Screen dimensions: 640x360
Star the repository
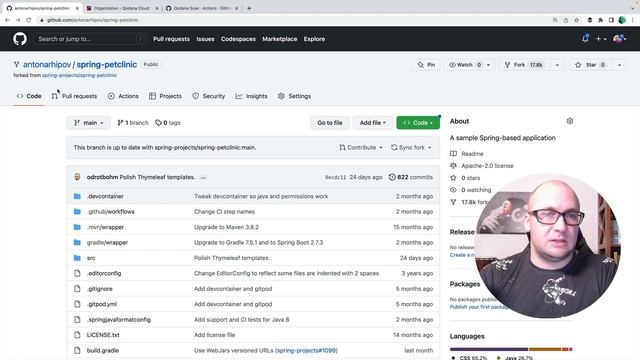(591, 65)
